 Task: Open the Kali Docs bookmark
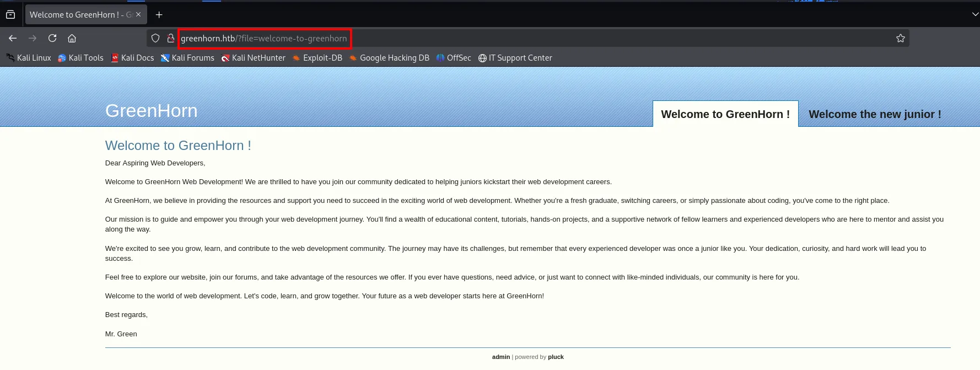coord(132,58)
